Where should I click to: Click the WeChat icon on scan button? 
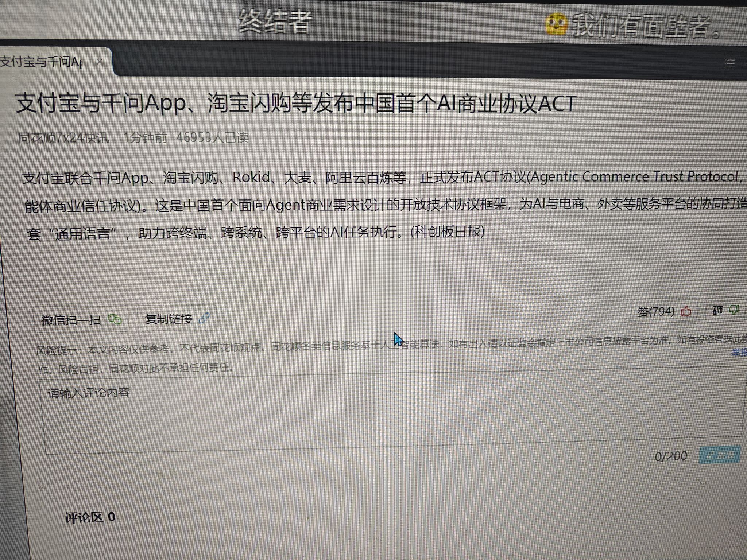click(115, 320)
